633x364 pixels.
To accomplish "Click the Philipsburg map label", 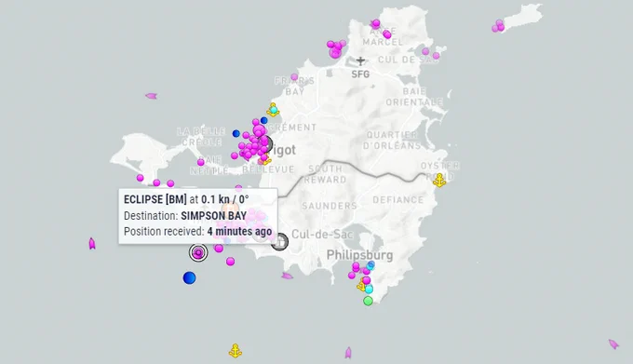I will coord(359,255).
